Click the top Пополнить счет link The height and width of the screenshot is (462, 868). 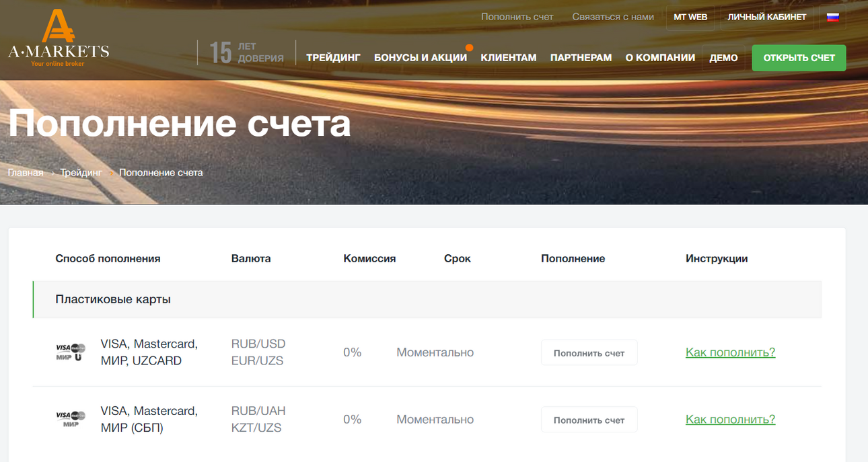[x=517, y=17]
